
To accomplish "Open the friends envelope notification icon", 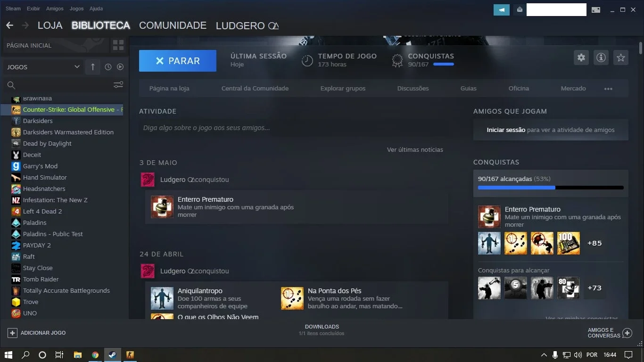I will coord(520,9).
